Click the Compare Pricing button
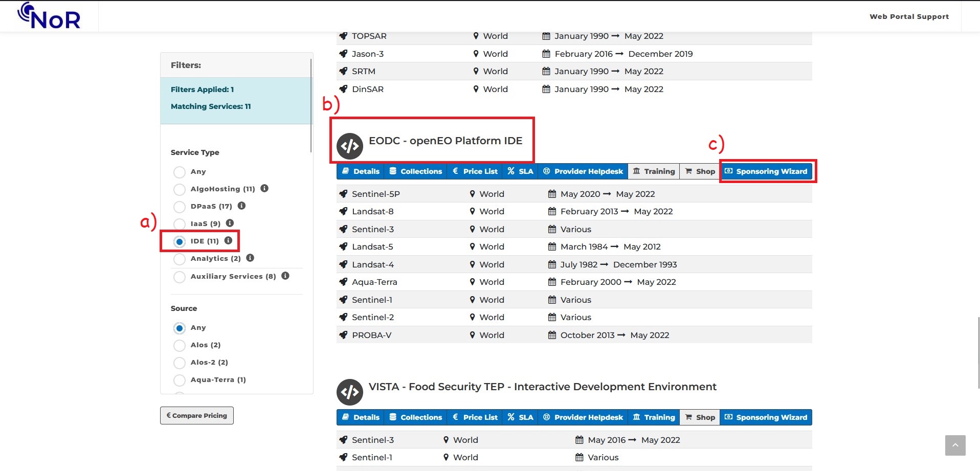Image resolution: width=980 pixels, height=471 pixels. tap(197, 416)
